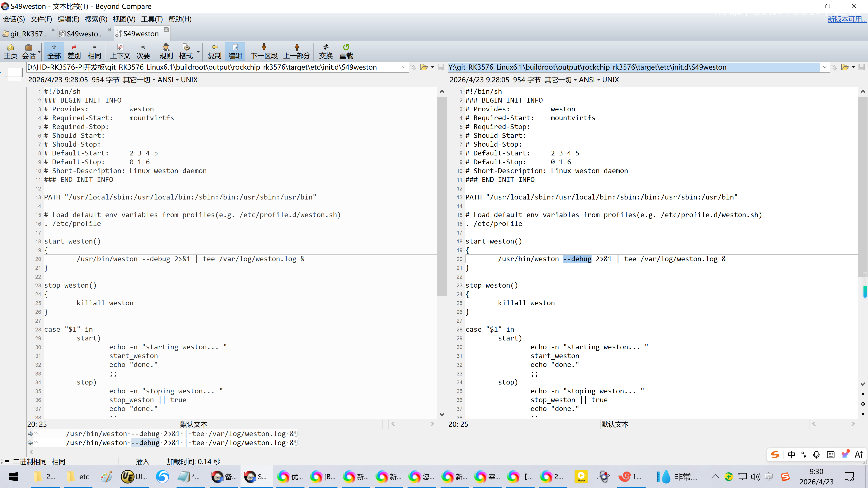This screenshot has width=868, height=488.
Task: Jump to Next Section (下一区段)
Action: pyautogui.click(x=264, y=51)
